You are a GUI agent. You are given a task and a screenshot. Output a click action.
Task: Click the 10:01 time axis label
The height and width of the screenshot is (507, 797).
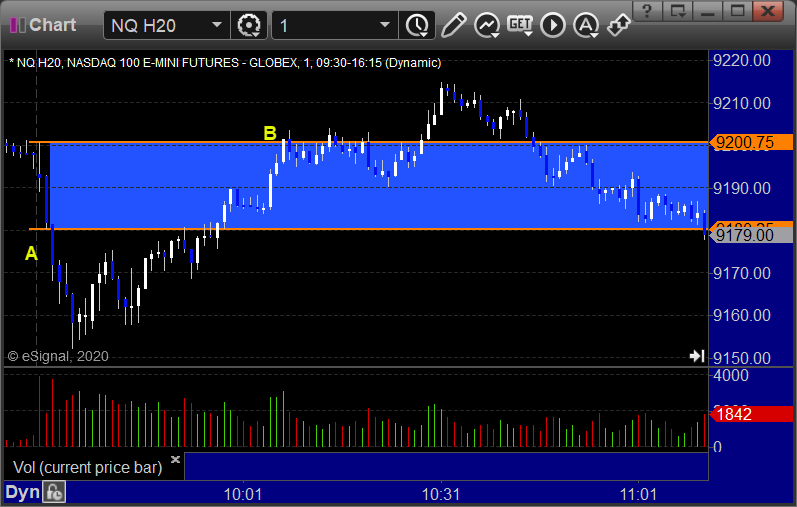pos(243,494)
